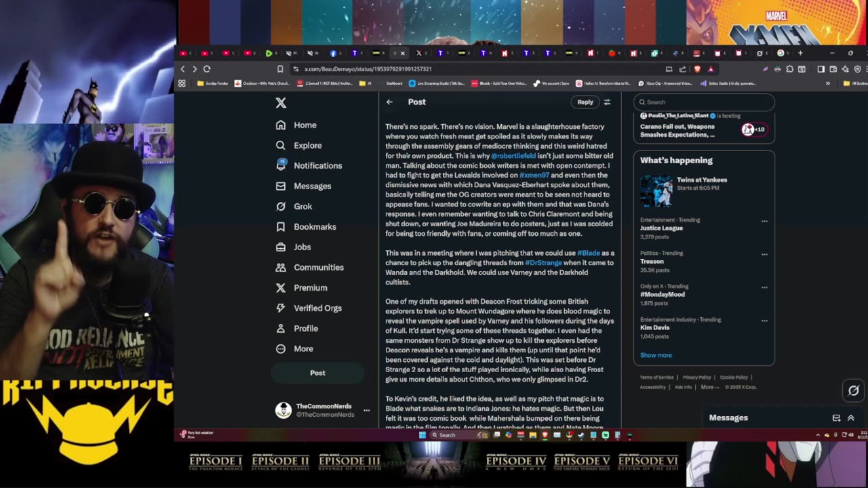Open options for Kim Davis trend
Screen dimensions: 868x488
click(x=764, y=321)
